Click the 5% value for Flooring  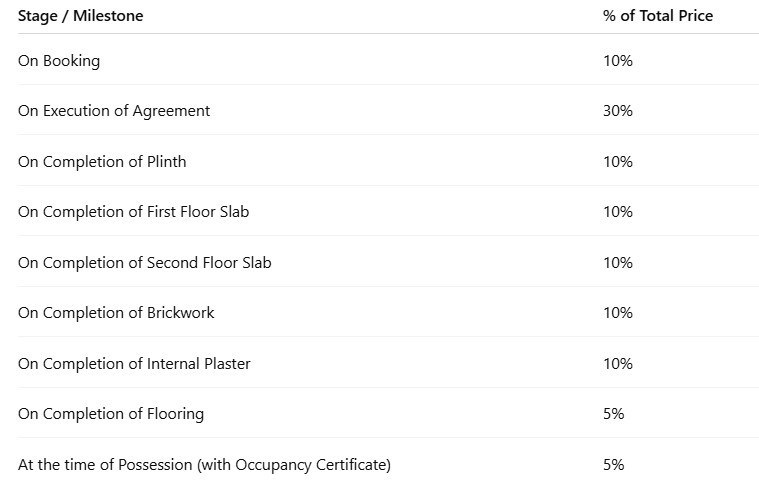(x=614, y=414)
